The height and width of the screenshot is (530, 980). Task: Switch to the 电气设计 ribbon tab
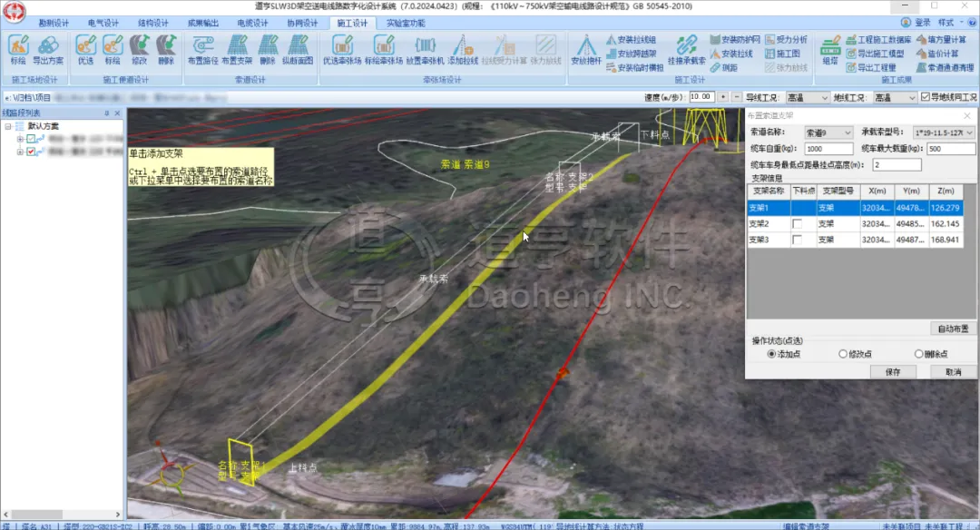click(103, 24)
